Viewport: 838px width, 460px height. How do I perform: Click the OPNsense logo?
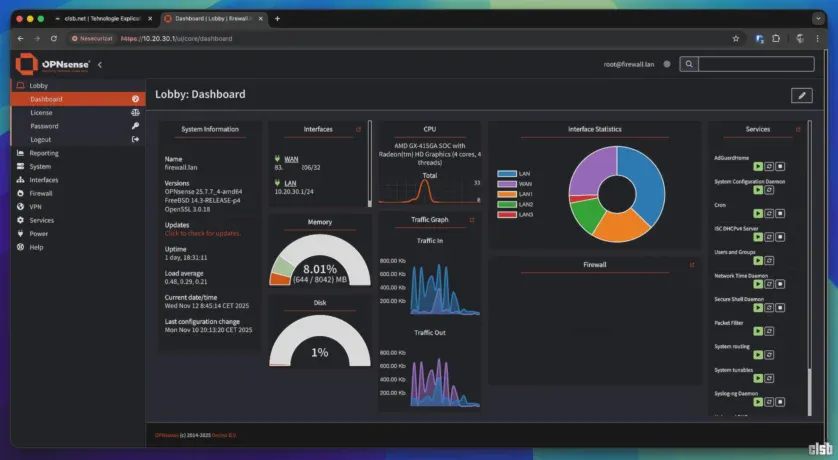[52, 65]
